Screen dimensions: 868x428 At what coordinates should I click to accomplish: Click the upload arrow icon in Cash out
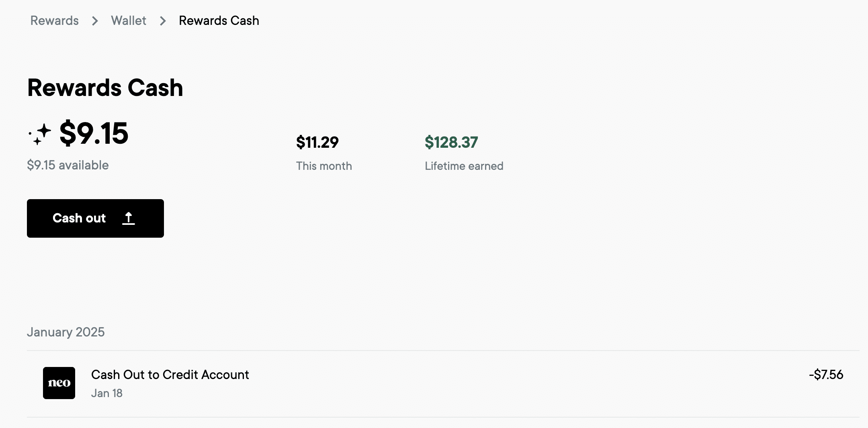(x=129, y=218)
